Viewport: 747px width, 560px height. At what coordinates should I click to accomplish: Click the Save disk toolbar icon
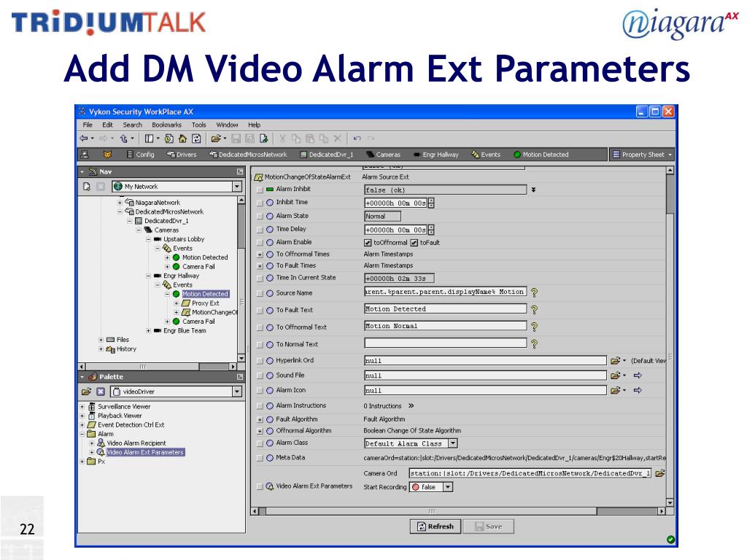click(x=236, y=139)
